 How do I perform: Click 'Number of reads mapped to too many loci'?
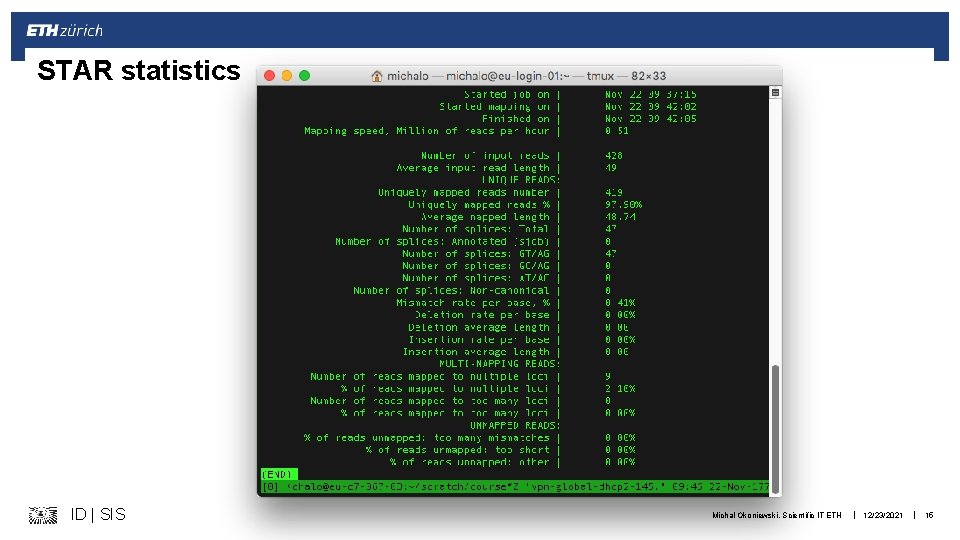pos(430,400)
